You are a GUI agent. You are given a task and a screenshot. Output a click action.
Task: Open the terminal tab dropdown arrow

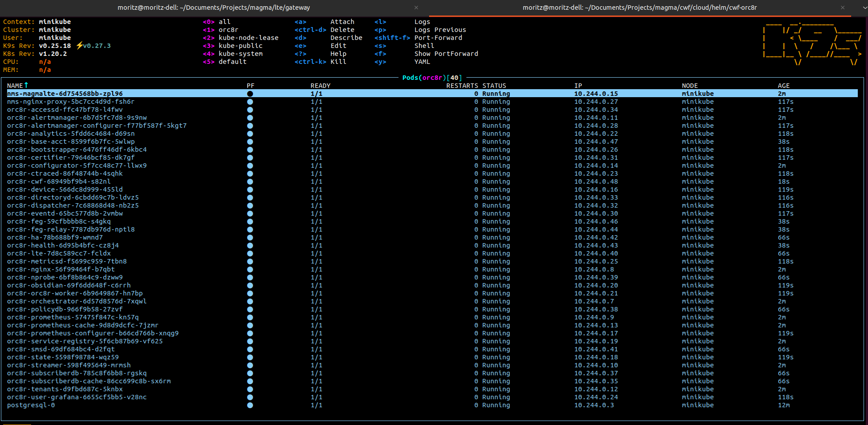point(864,8)
